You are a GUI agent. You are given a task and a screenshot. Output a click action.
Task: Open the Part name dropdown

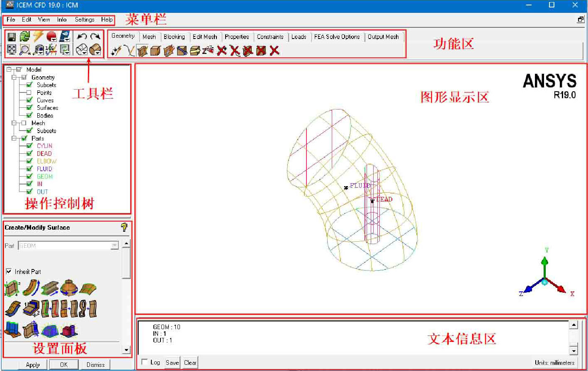click(114, 246)
